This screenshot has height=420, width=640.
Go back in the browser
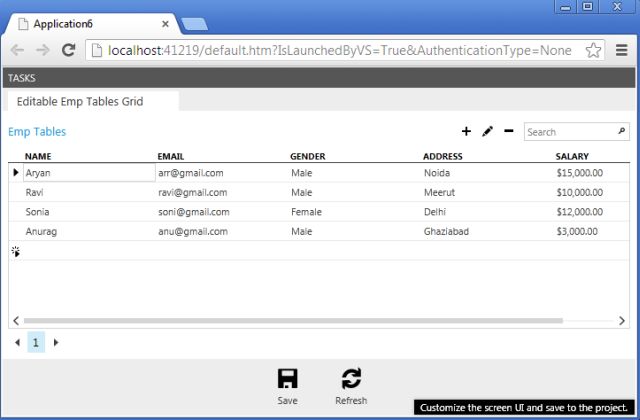coord(18,50)
